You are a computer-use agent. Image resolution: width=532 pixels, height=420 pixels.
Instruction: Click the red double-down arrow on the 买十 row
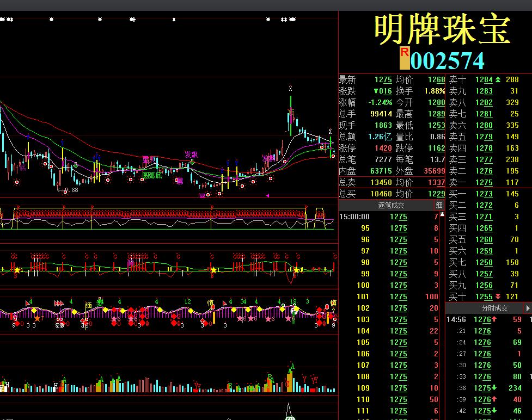(x=498, y=297)
